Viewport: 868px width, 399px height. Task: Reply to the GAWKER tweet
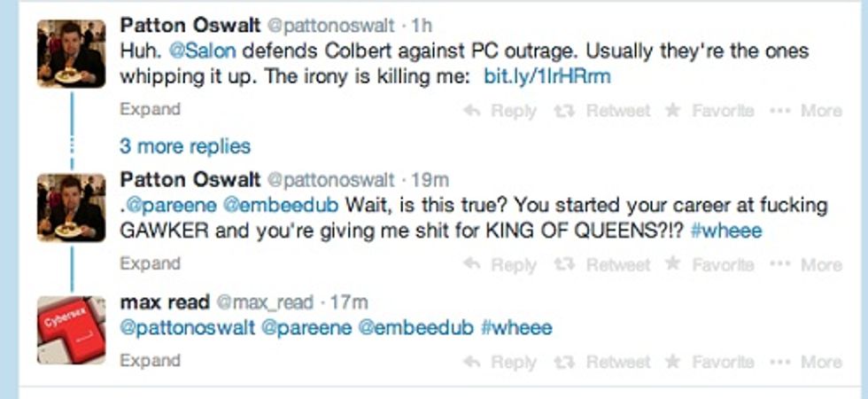click(x=500, y=265)
